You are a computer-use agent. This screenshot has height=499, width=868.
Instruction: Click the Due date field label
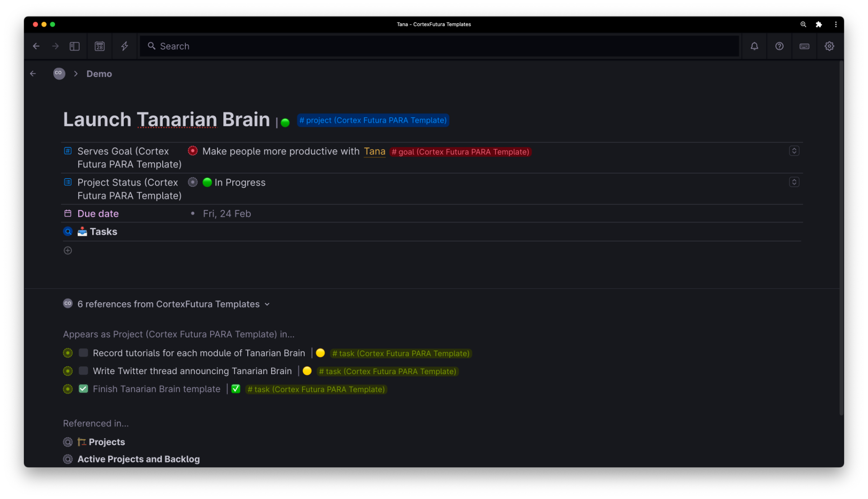click(98, 214)
